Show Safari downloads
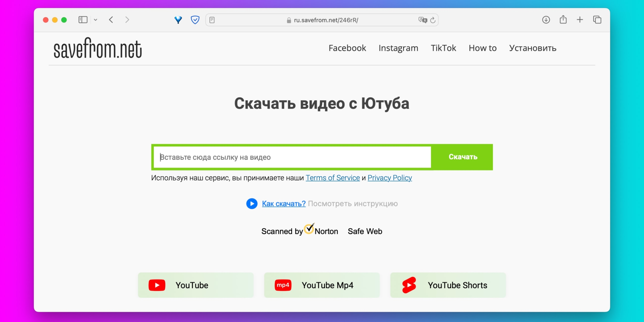Screen dimensions: 644x322 [546, 20]
